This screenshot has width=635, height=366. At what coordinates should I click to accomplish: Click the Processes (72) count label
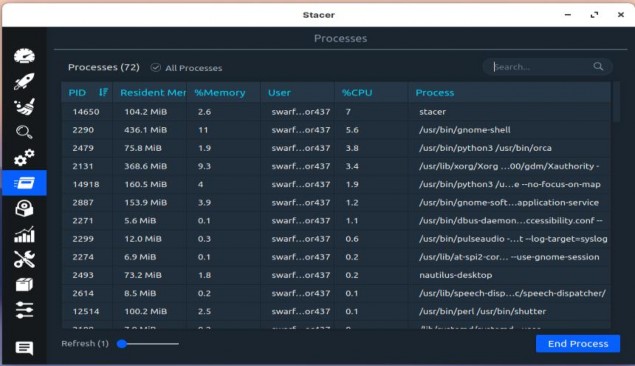point(104,67)
